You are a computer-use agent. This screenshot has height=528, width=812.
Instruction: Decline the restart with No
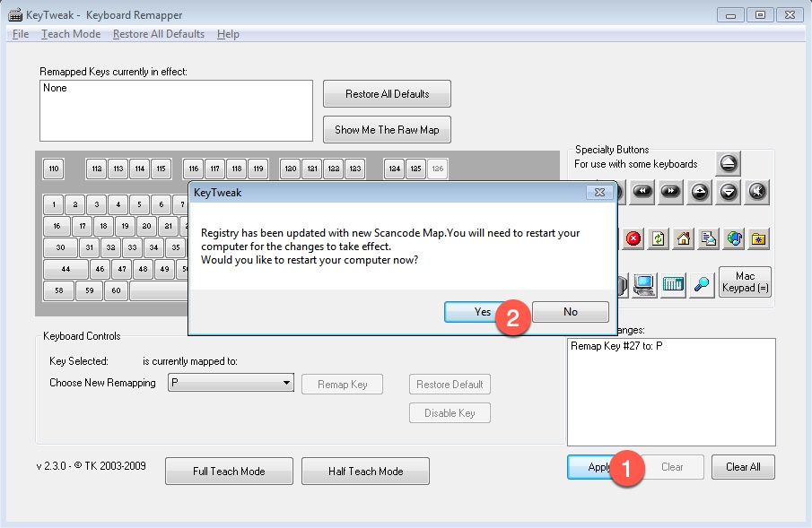tap(571, 312)
